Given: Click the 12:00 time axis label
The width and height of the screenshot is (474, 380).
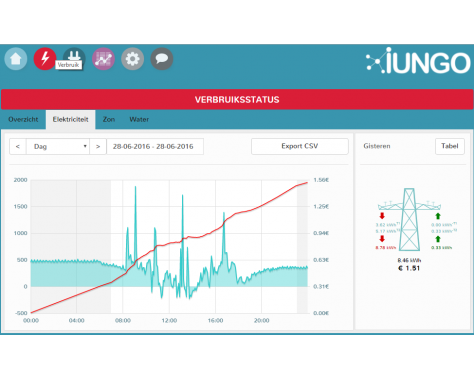Looking at the screenshot, I should click(169, 321).
